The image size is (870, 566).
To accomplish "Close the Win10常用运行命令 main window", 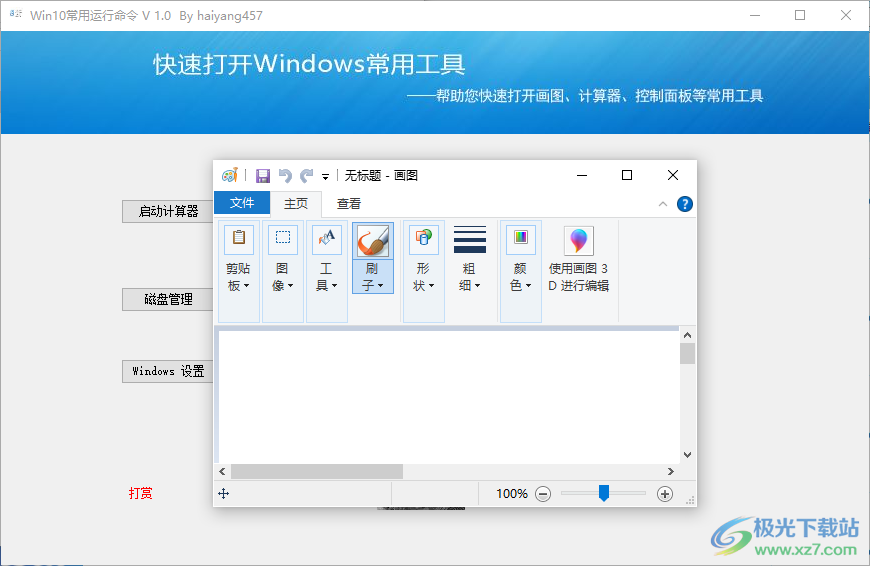I will click(846, 16).
